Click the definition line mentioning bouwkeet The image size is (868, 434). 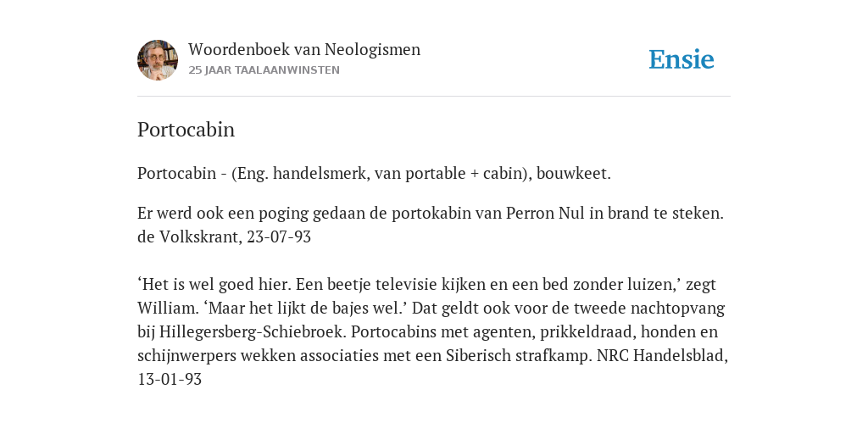374,173
